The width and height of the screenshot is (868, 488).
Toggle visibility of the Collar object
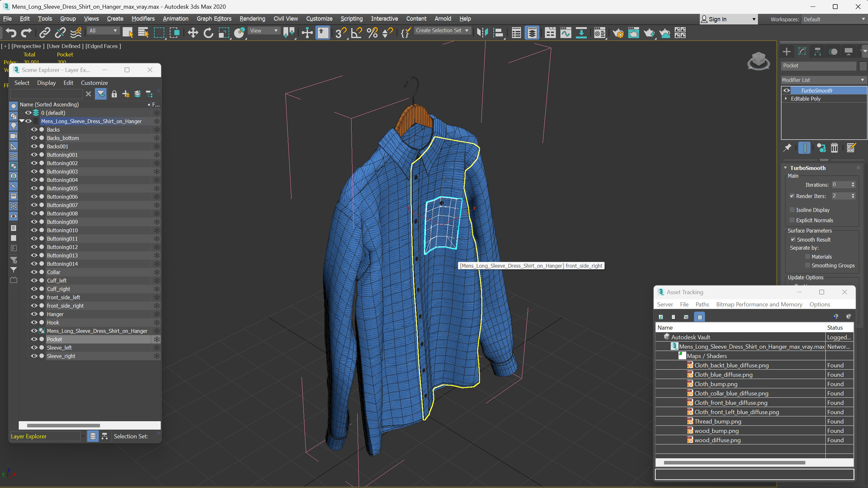coord(34,272)
